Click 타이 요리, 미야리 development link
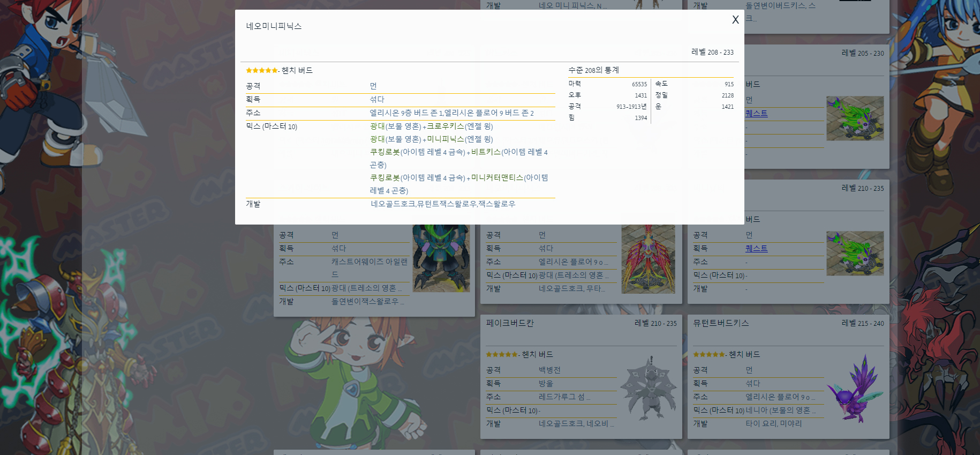The height and width of the screenshot is (455, 980). (x=773, y=424)
